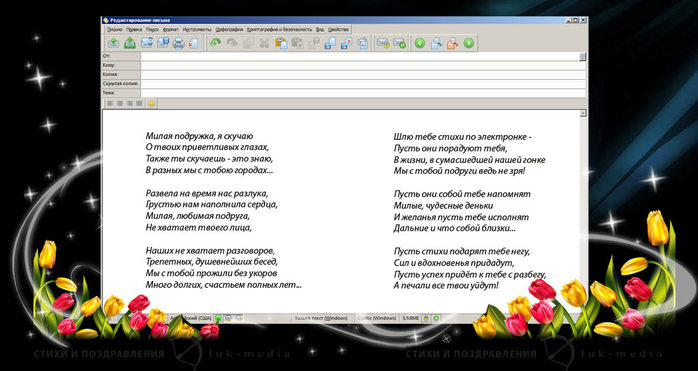The height and width of the screenshot is (371, 698).
Task: Open the Орфография menu
Action: click(x=229, y=29)
